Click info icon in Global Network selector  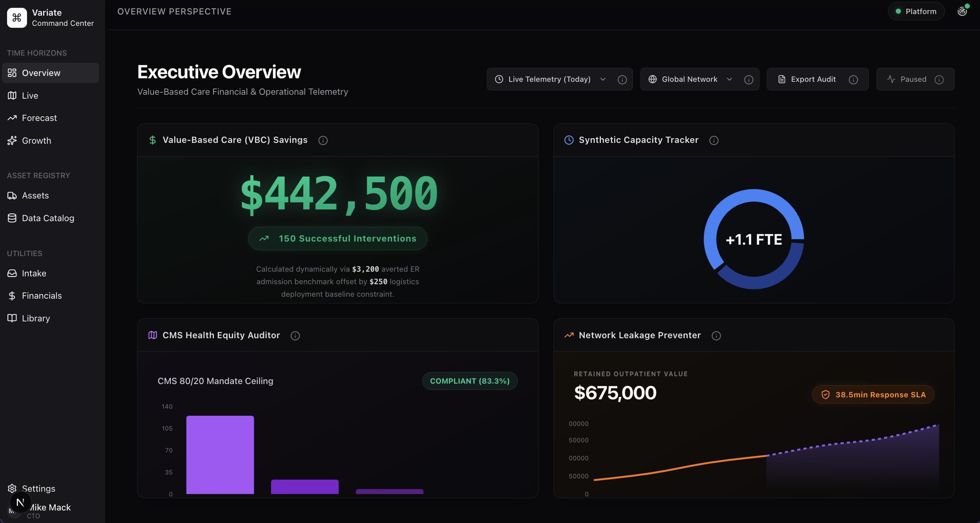[x=749, y=79]
